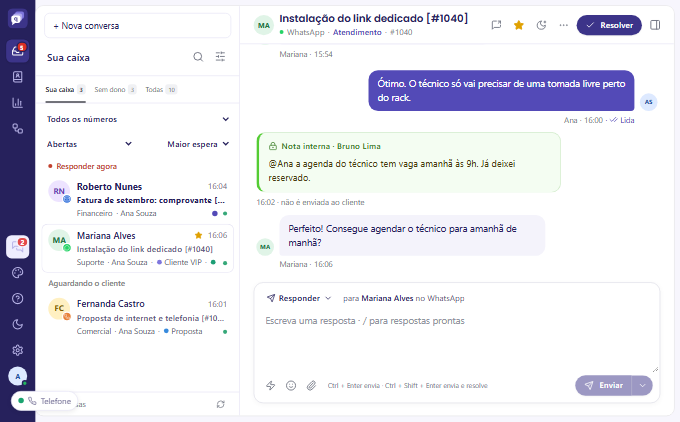
Task: Click the internal note from Bruno Lima
Action: [x=409, y=162]
